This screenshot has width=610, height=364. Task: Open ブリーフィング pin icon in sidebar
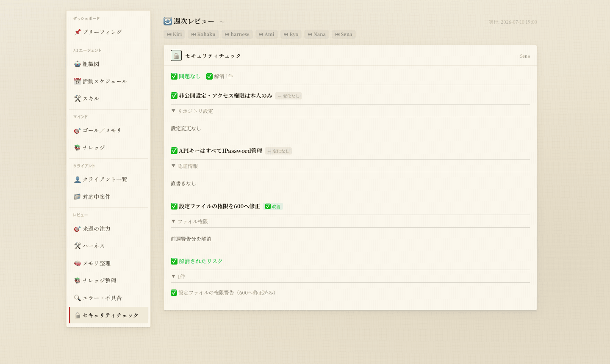tap(78, 32)
